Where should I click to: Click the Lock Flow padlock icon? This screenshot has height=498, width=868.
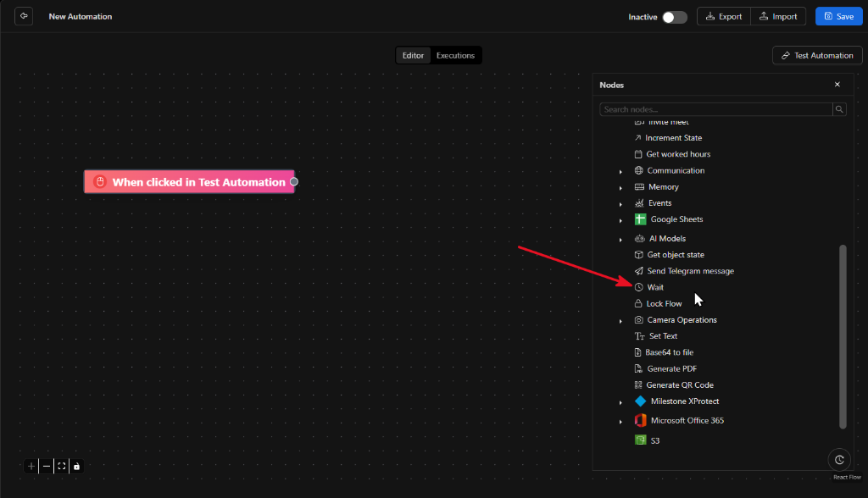click(638, 303)
